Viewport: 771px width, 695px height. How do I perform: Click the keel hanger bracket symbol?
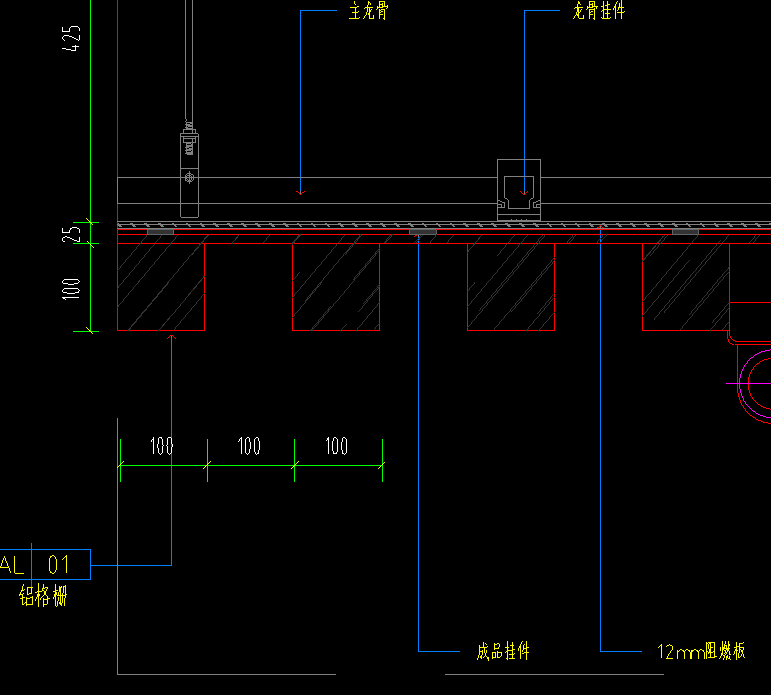(520, 188)
